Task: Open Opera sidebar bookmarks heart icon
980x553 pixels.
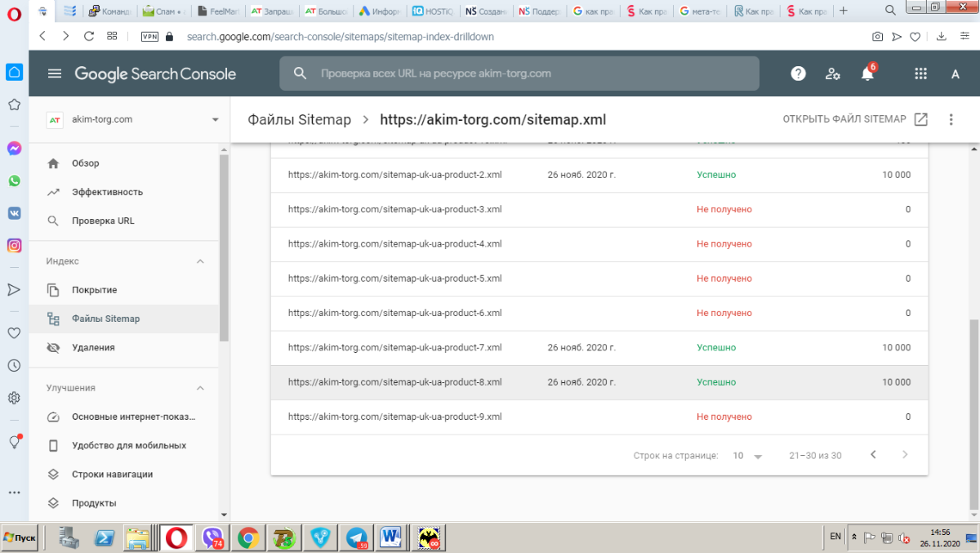Action: tap(14, 333)
